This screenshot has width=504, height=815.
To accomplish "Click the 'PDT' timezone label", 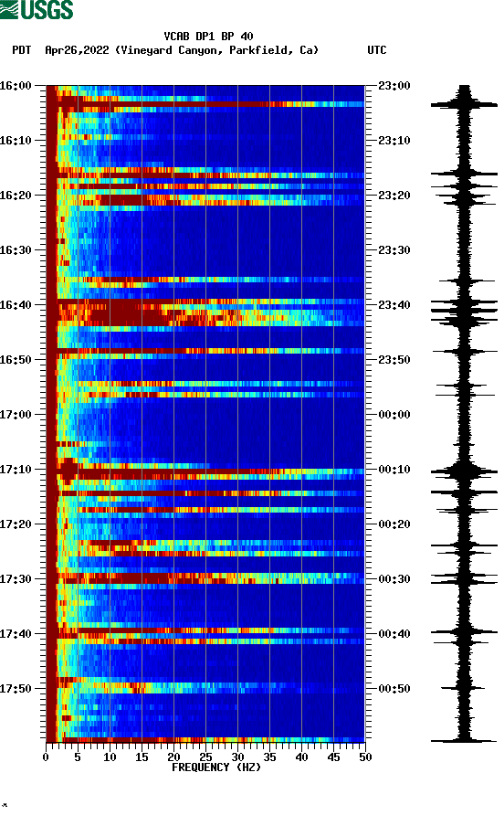I will [22, 50].
